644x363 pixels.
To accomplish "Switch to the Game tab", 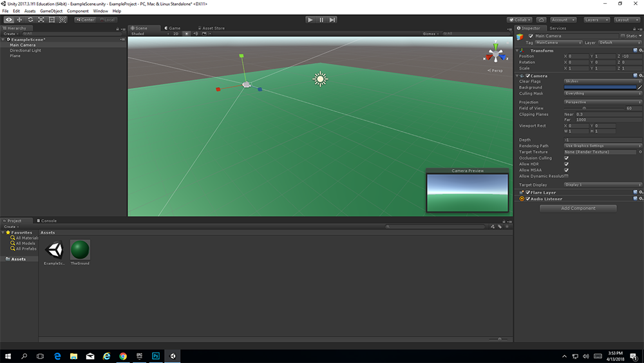I will [x=173, y=28].
